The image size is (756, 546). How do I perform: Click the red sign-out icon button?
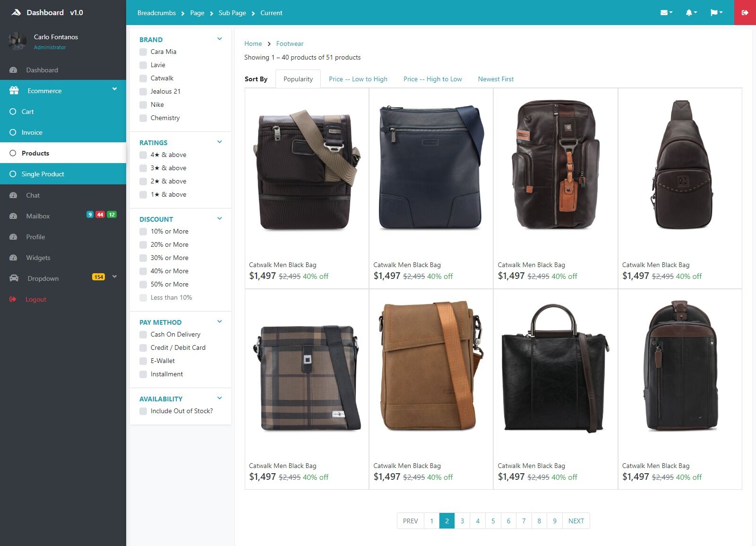(x=745, y=12)
